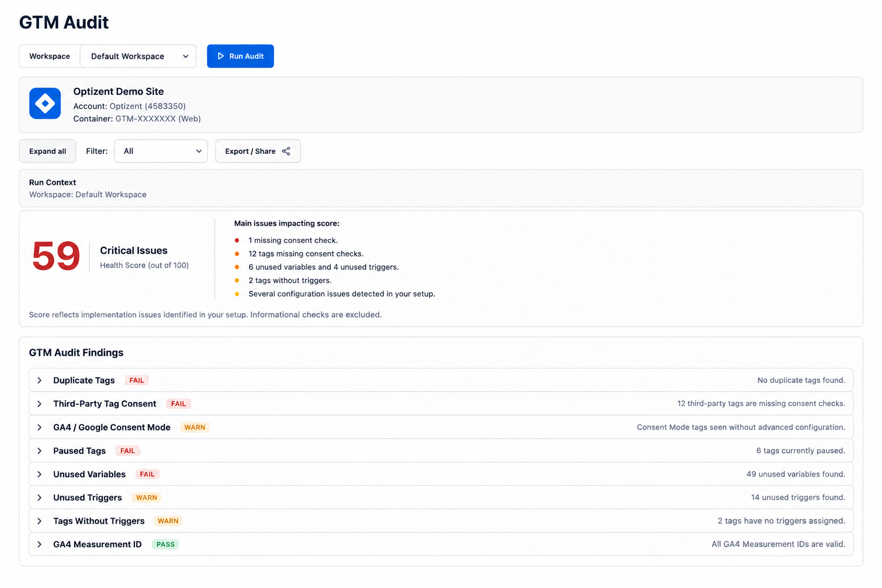Screen dimensions: 882x588
Task: Click '6 unused variables and 4 unused triggers.'
Action: point(323,267)
